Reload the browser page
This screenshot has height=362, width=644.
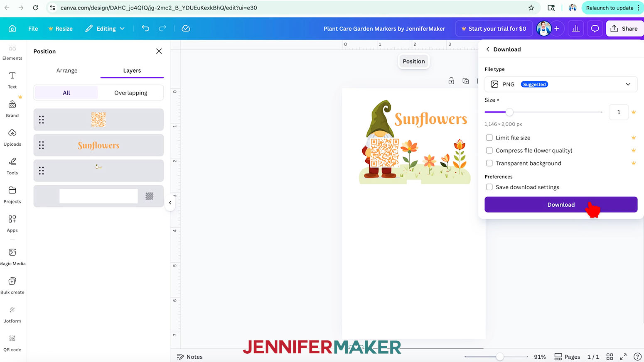35,7
